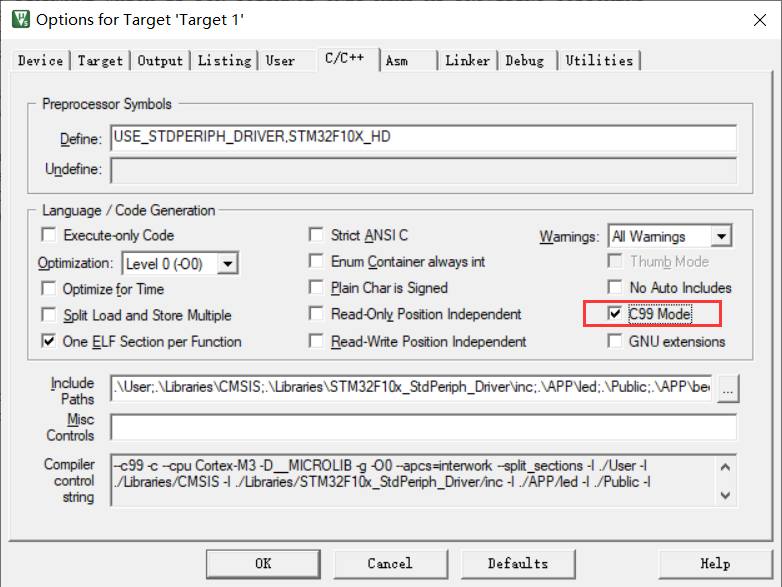The height and width of the screenshot is (587, 782).
Task: Open the Optimization level dropdown
Action: pyautogui.click(x=227, y=263)
